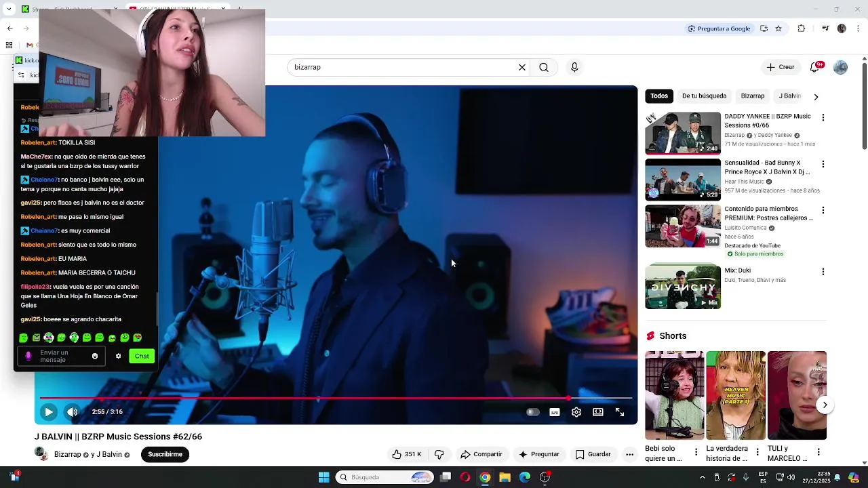Screen dimensions: 868x488
Task: Open Opera from the taskbar
Action: click(465, 477)
